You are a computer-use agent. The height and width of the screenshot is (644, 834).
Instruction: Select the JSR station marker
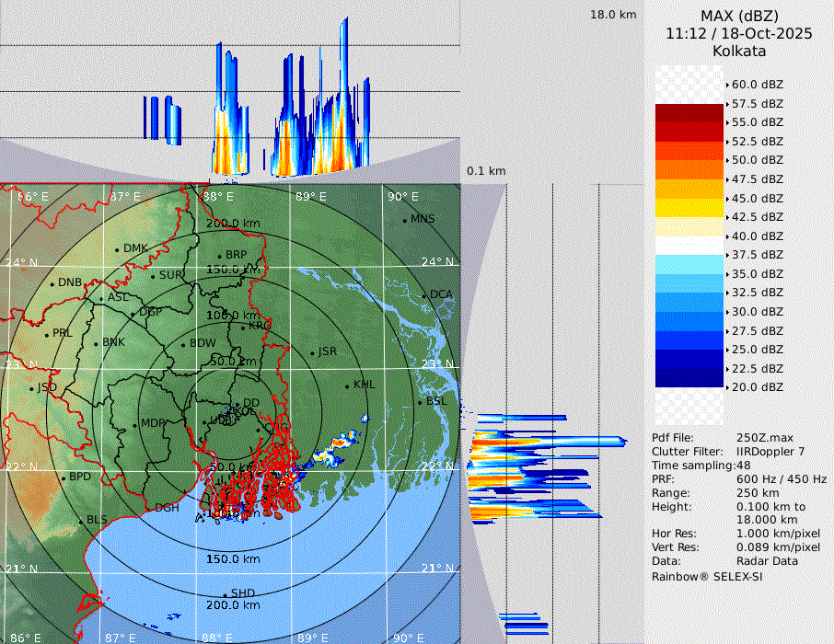click(312, 352)
